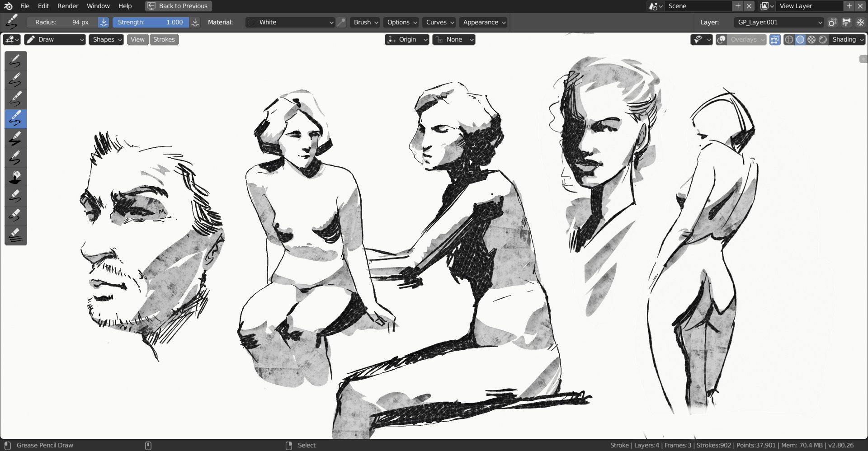Click the Back to Previous button

pos(179,6)
